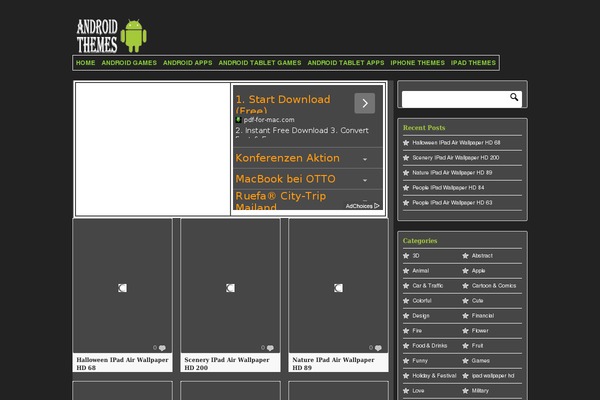Open Android Apps menu item
Viewport: 600px width, 400px height.
pos(188,63)
